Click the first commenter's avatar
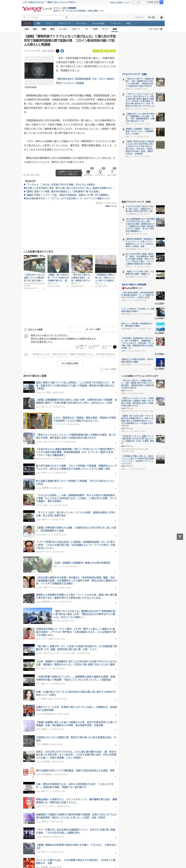 (26, 336)
